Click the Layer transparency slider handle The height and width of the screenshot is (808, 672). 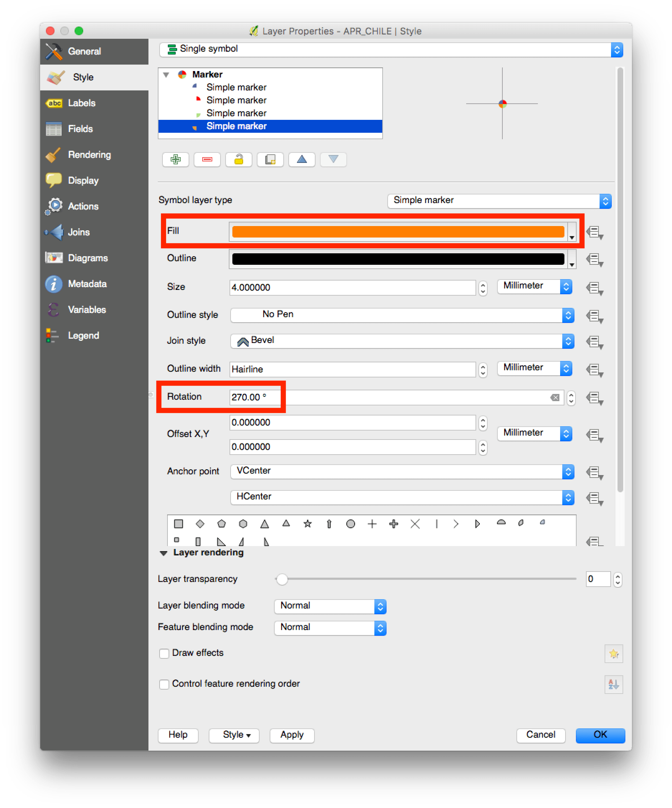click(x=282, y=579)
